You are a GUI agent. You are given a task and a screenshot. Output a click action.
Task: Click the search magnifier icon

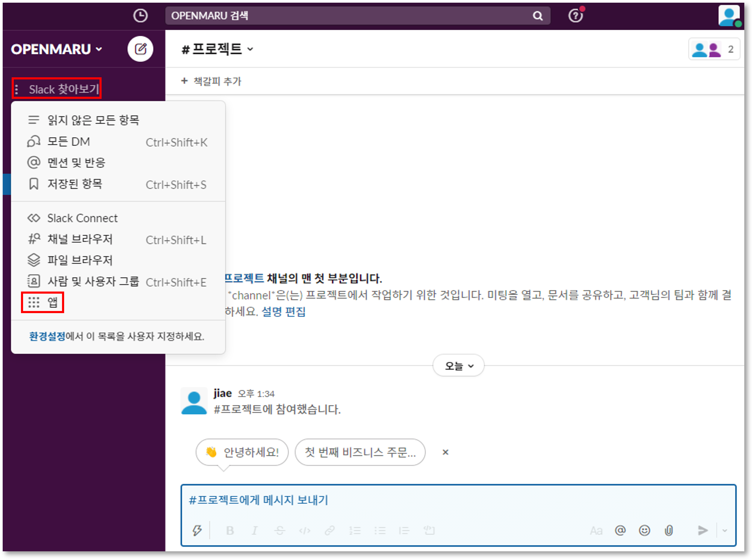(537, 16)
